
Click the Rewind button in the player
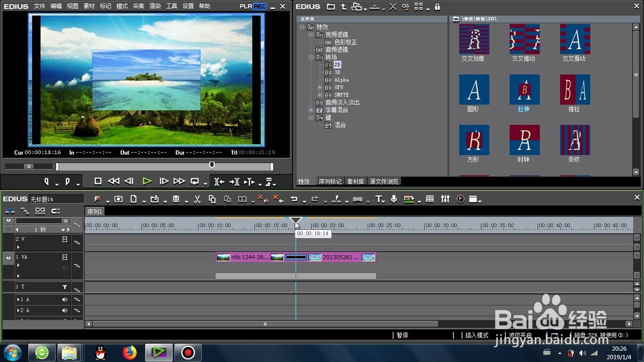pos(113,181)
